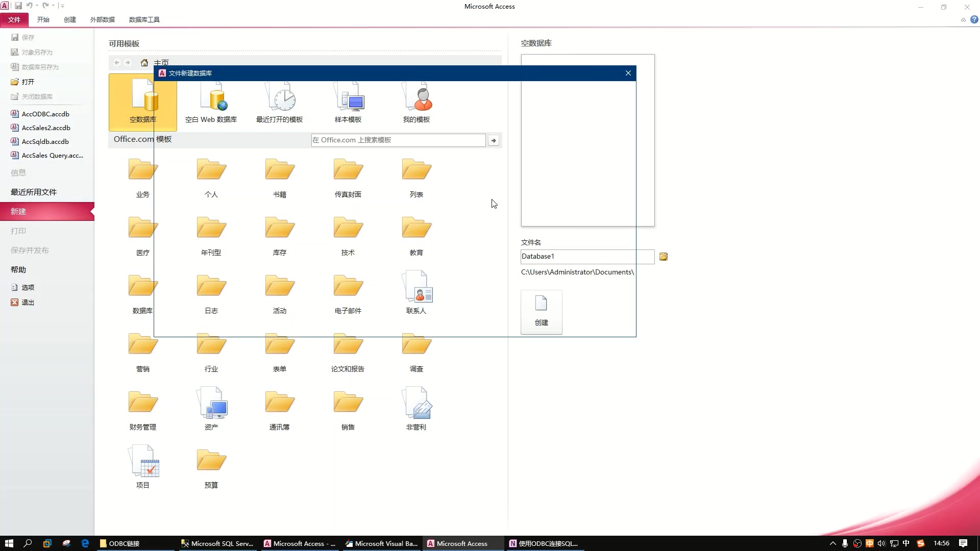Open the 列表 template folder
Viewport: 980px width, 551px height.
click(x=416, y=178)
